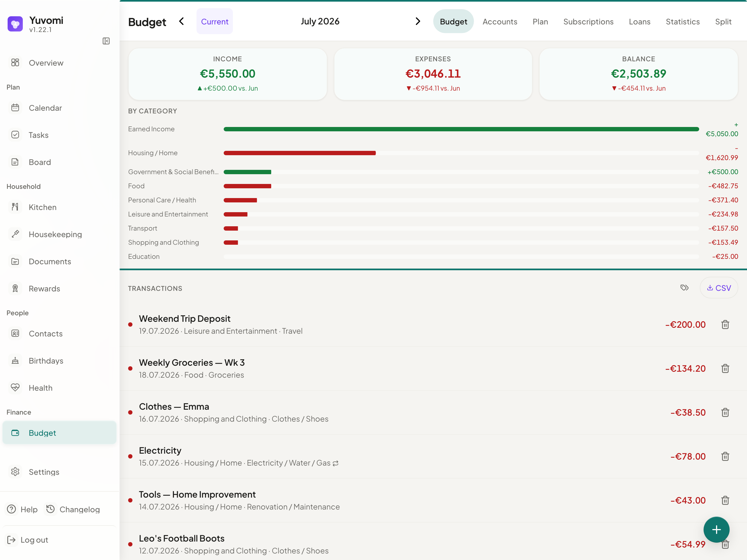747x560 pixels.
Task: Open Rewards ribbon icon
Action: point(15,288)
